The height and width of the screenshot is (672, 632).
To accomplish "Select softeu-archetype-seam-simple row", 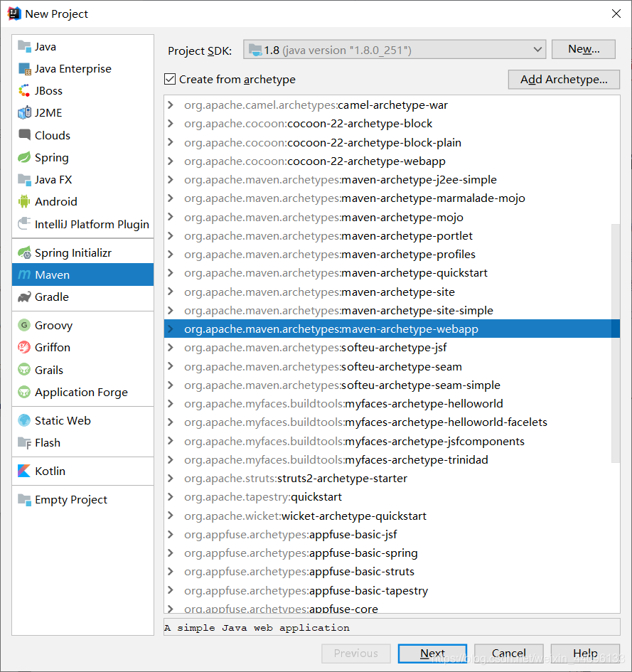I will 392,385.
